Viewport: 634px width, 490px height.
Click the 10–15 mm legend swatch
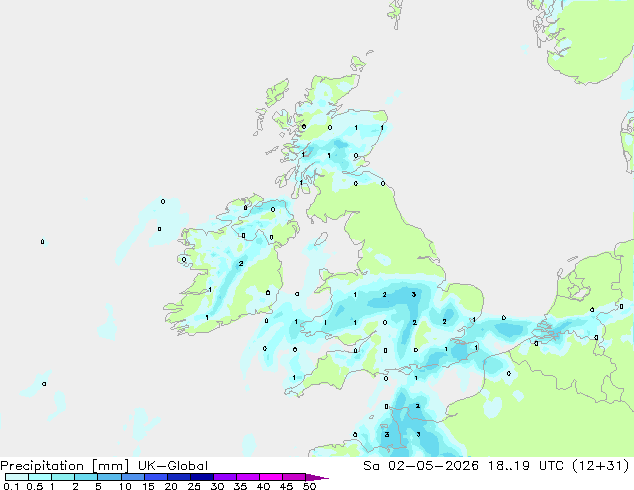[133, 477]
